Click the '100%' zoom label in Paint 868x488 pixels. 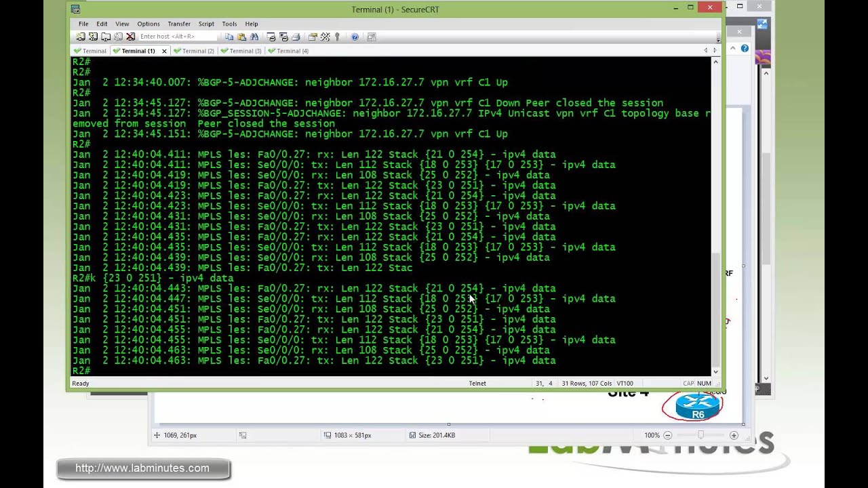point(652,435)
